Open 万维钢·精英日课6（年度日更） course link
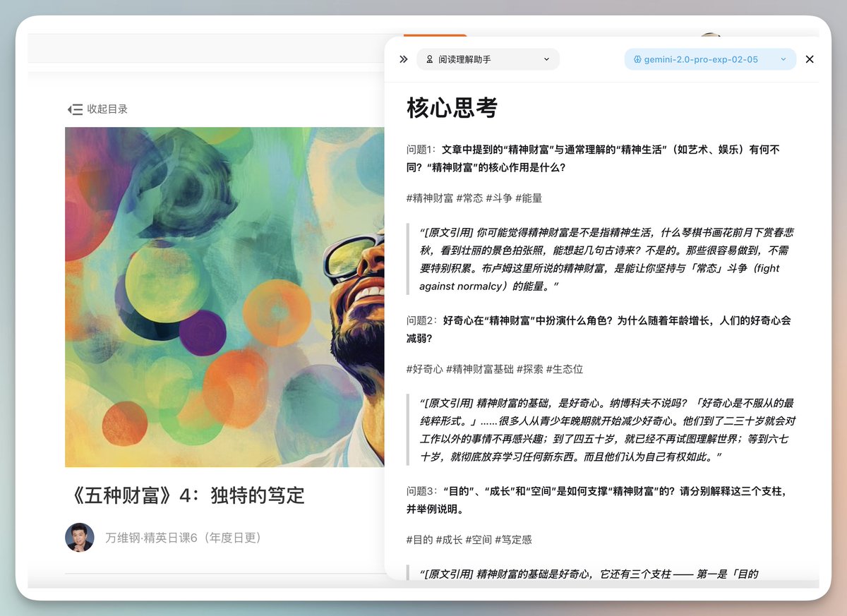The image size is (847, 616). 184,538
